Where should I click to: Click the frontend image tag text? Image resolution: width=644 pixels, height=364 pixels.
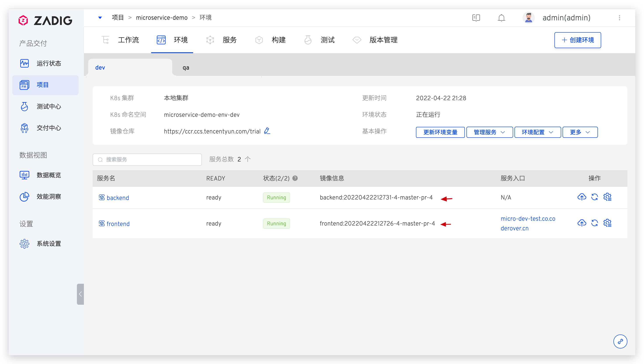(377, 224)
